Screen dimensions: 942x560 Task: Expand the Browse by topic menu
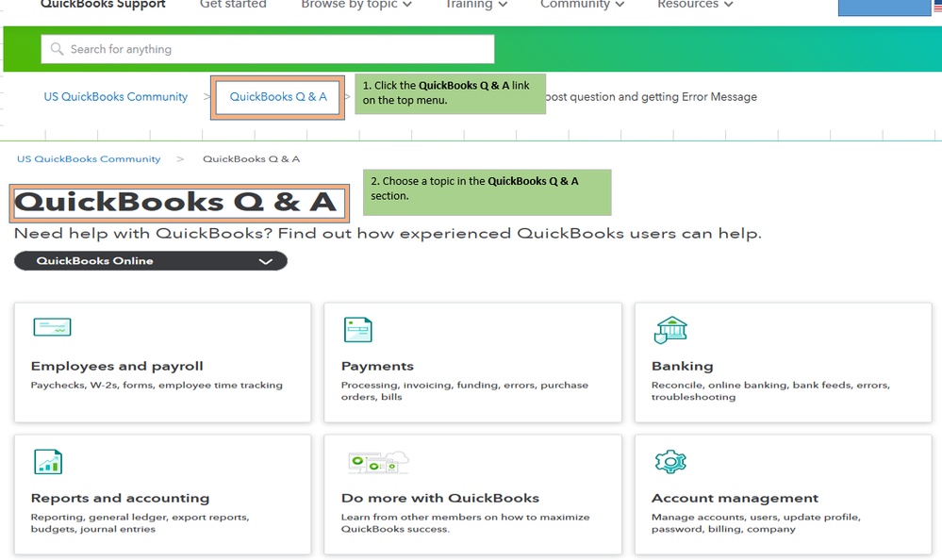(x=356, y=4)
